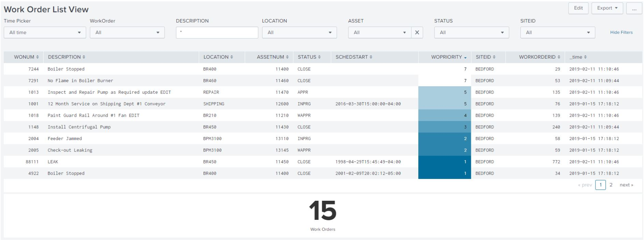
Task: Click WONUM 4922 cell
Action: (x=33, y=173)
